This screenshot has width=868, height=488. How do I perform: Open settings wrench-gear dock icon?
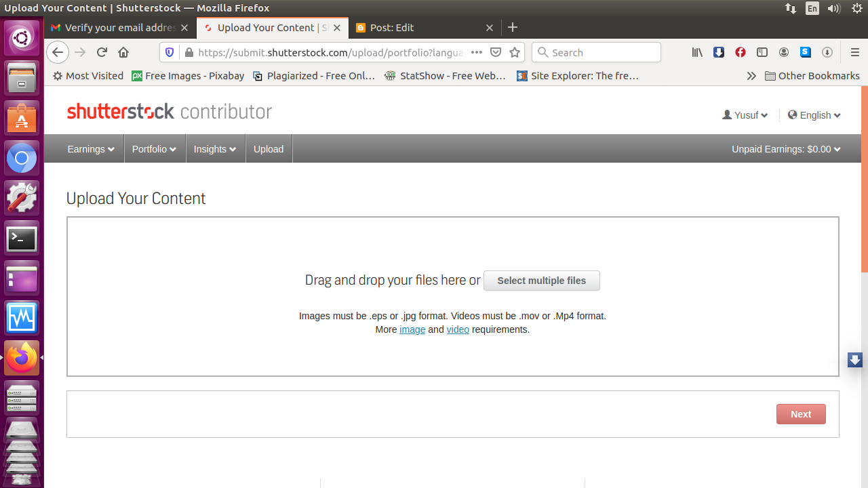[x=22, y=199]
